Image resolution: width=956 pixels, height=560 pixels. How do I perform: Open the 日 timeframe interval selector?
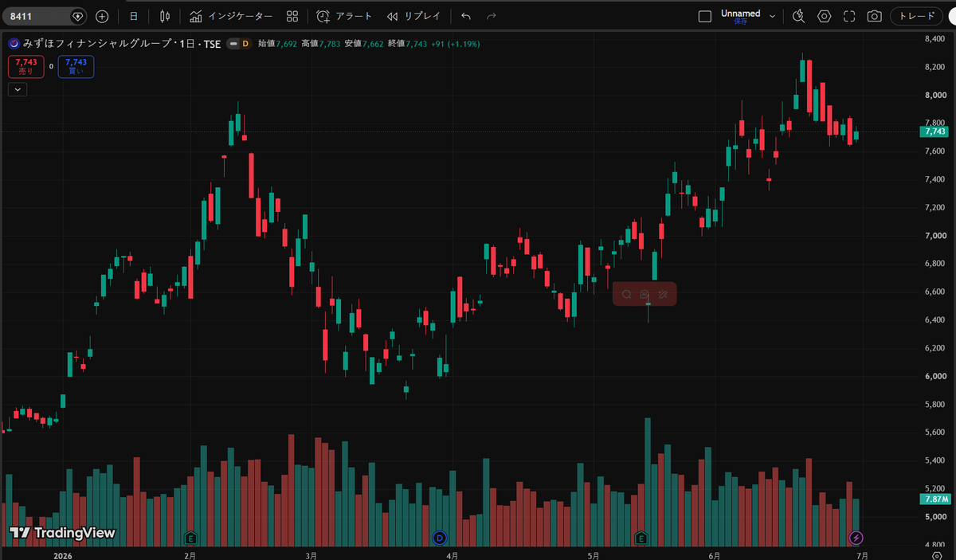(x=134, y=16)
